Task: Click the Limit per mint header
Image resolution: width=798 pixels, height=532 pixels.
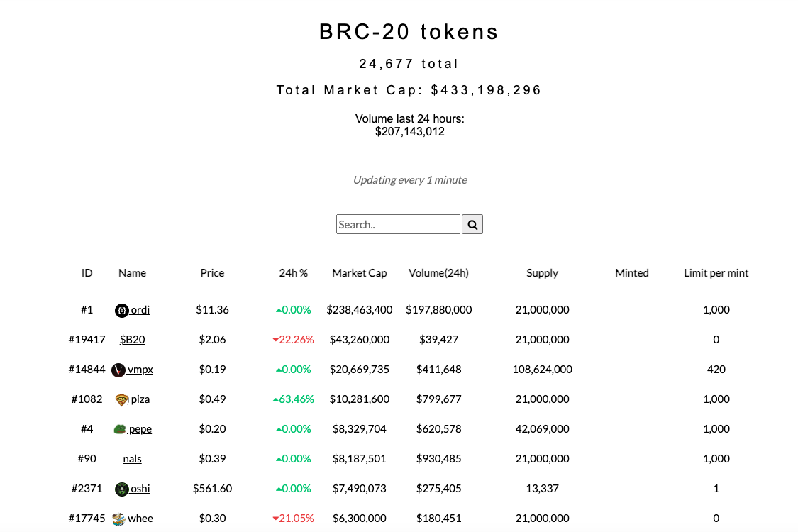Action: pyautogui.click(x=716, y=273)
